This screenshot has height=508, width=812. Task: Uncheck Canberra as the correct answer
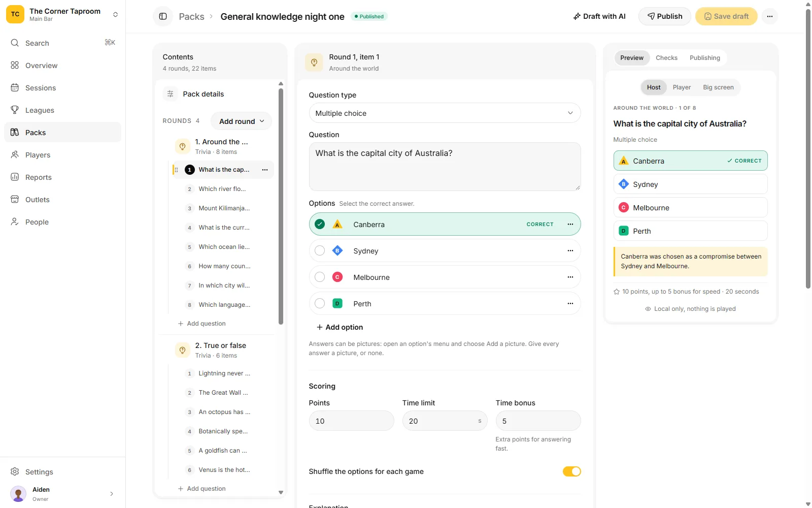320,224
